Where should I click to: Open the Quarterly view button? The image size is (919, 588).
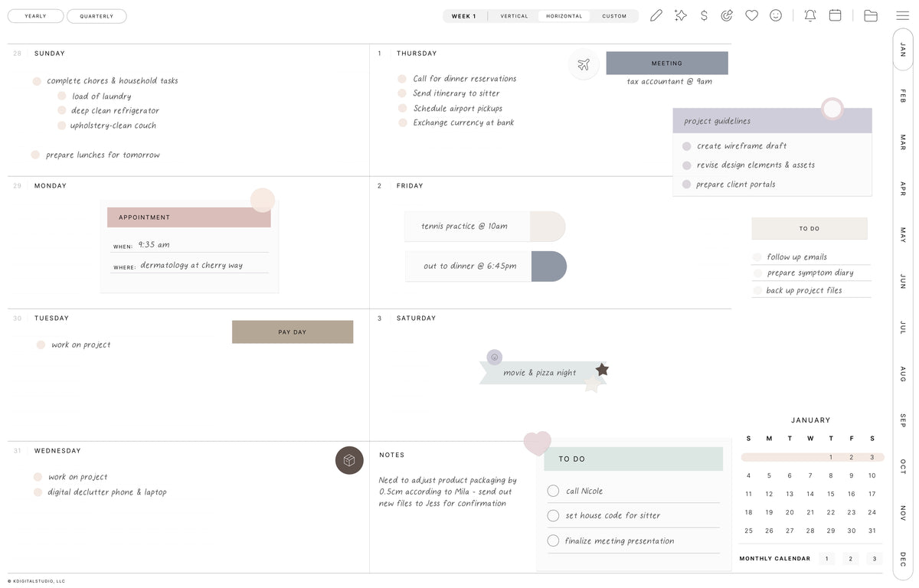(x=96, y=16)
